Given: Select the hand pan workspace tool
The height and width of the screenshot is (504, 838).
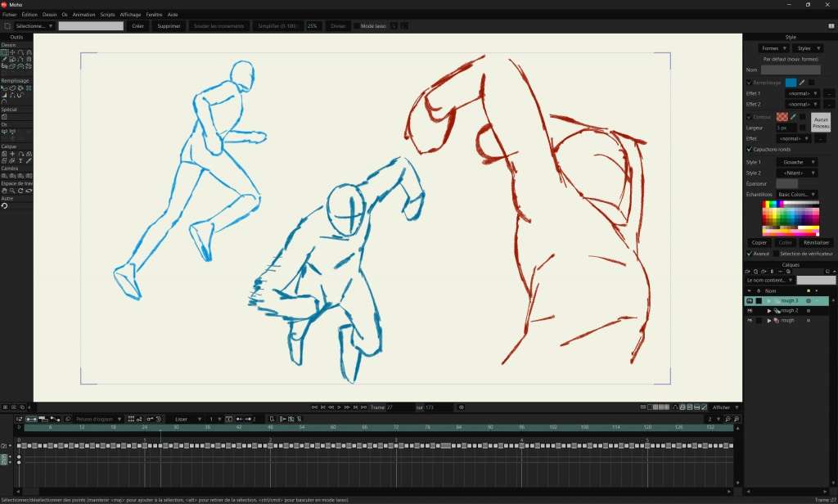Looking at the screenshot, I should (x=4, y=191).
